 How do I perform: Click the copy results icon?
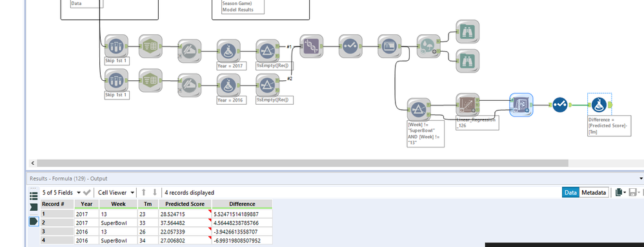(x=619, y=192)
